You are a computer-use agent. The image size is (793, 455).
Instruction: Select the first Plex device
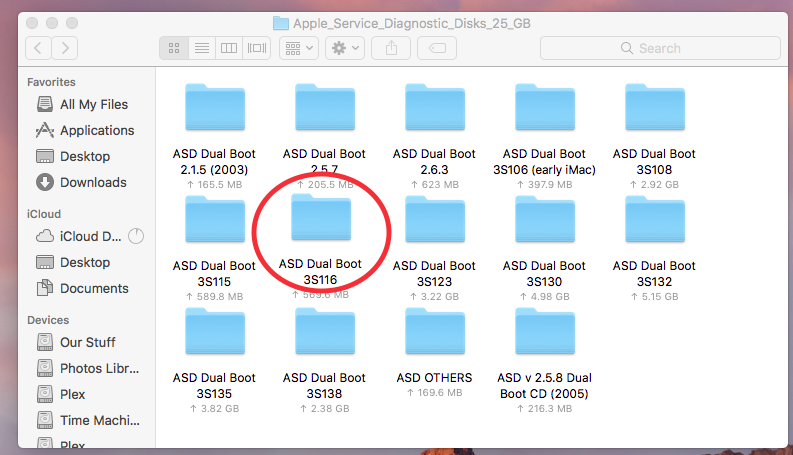coord(61,394)
